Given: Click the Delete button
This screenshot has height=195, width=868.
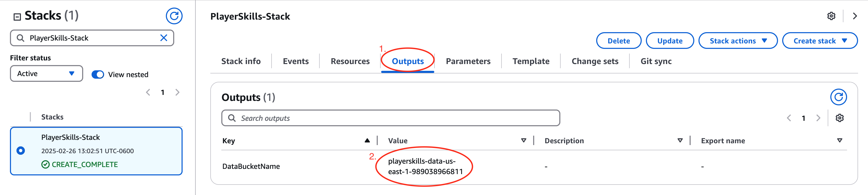Looking at the screenshot, I should [618, 41].
